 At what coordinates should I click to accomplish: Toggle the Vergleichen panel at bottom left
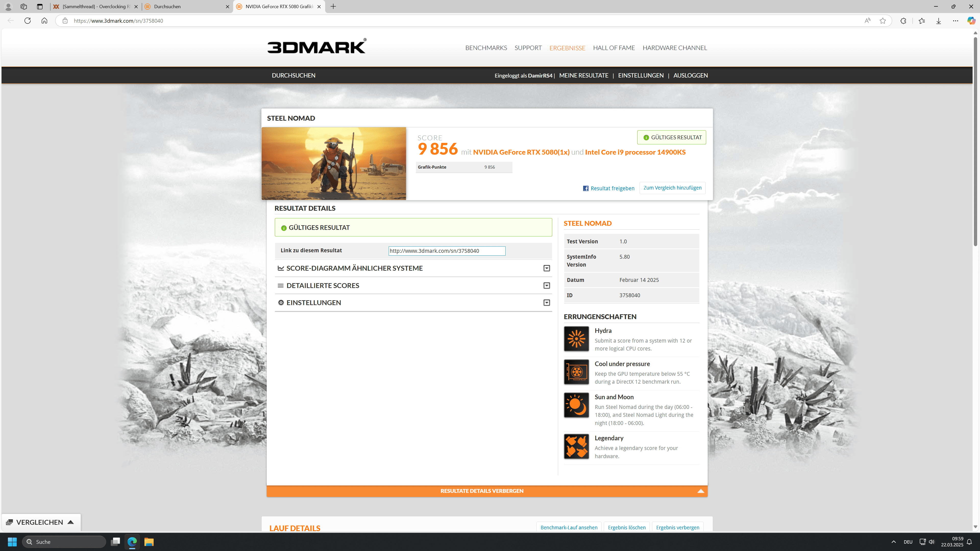coord(40,522)
